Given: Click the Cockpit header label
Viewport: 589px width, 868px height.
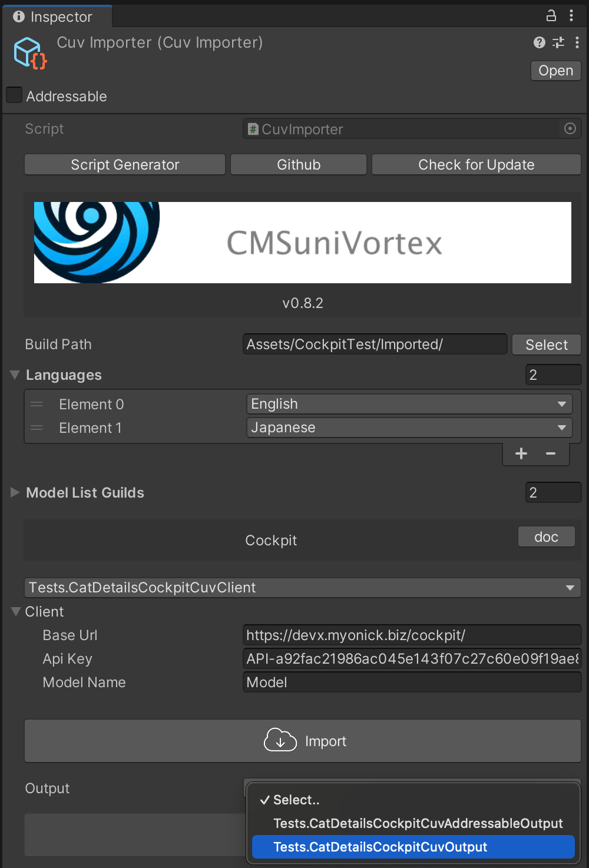Looking at the screenshot, I should point(271,541).
